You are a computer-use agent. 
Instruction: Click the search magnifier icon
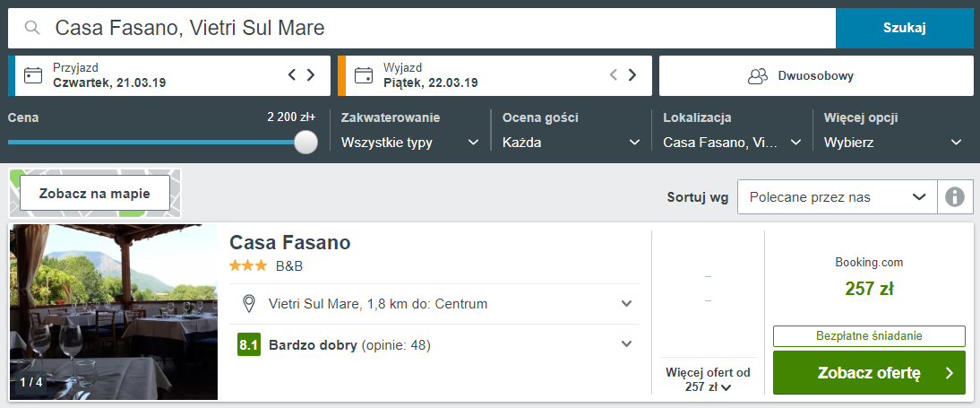pyautogui.click(x=32, y=28)
